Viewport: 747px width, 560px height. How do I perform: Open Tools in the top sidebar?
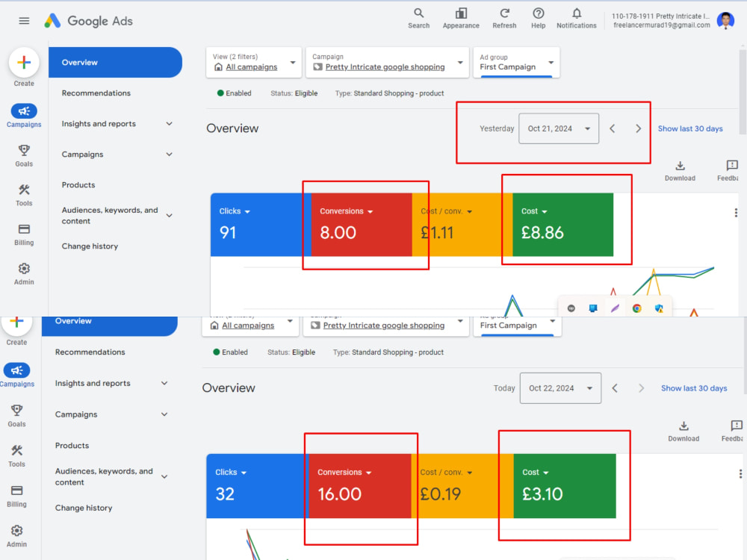point(24,195)
